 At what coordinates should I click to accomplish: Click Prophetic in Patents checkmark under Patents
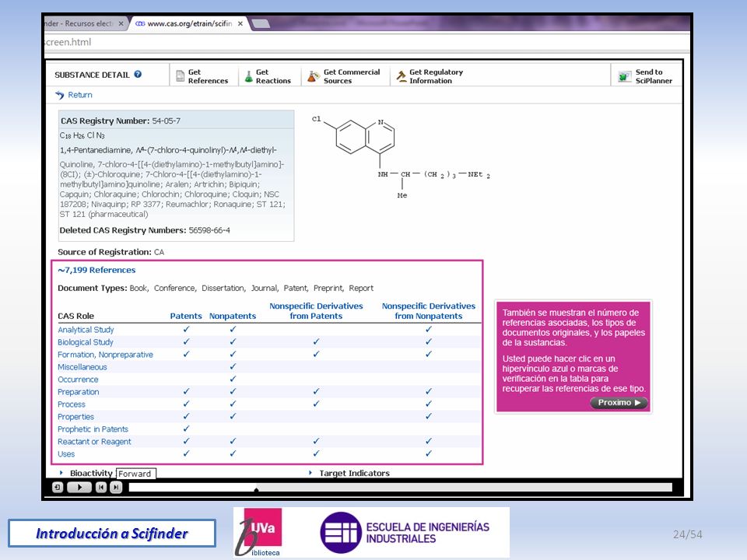186,428
